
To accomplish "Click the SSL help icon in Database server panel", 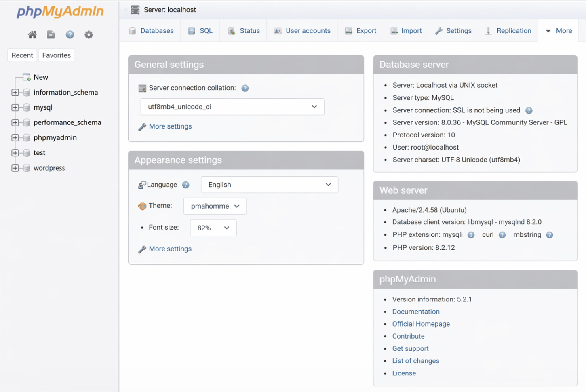I will [529, 110].
